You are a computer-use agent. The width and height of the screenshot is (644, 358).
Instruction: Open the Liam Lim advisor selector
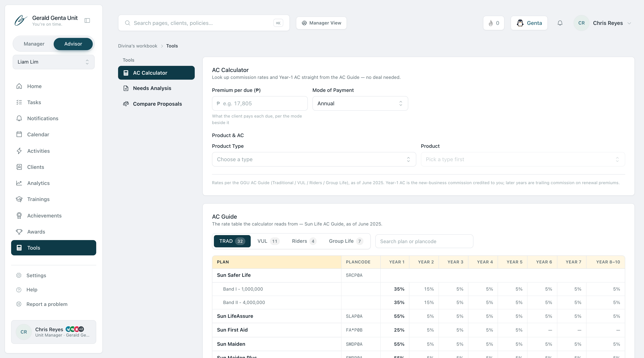[x=53, y=62]
